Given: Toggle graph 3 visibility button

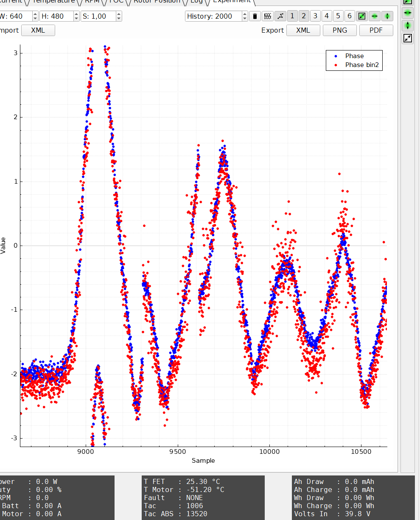Looking at the screenshot, I should click(315, 16).
